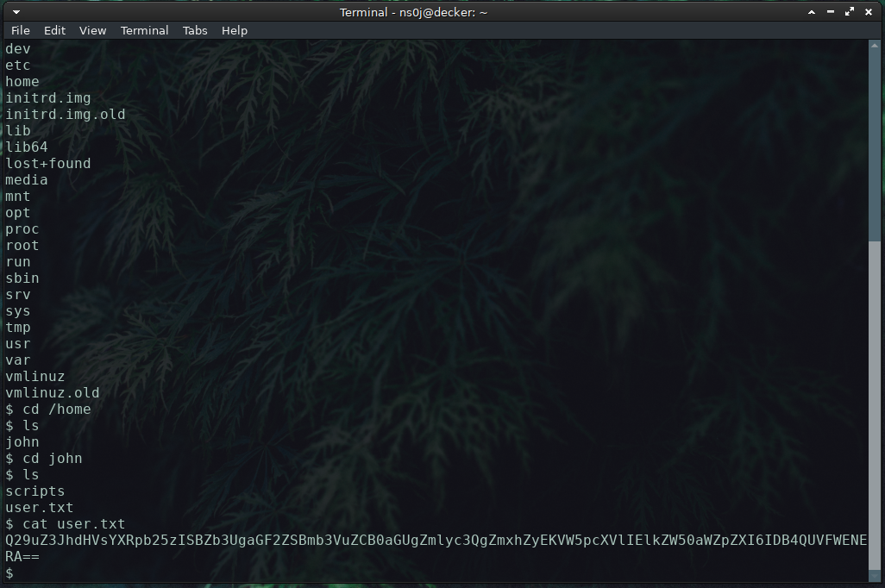Click the 'scripts' output line
Screen dimensions: 885x588
tap(35, 491)
